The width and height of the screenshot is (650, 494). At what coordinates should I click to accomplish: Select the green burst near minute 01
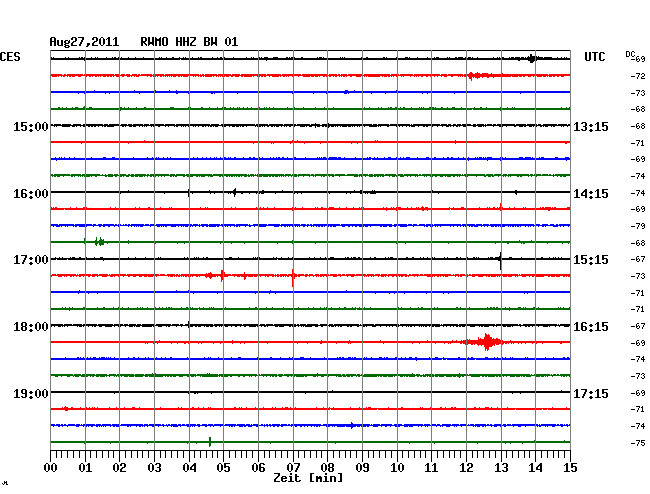click(x=99, y=242)
